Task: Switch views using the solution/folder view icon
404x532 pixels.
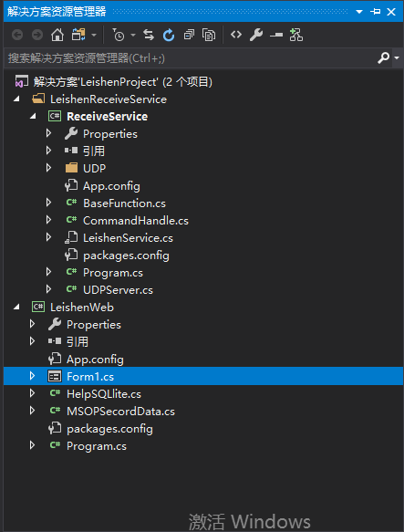Action: click(x=78, y=35)
